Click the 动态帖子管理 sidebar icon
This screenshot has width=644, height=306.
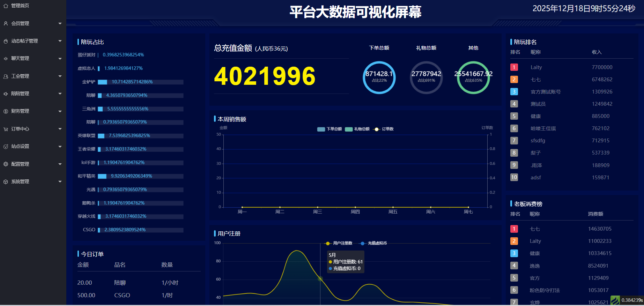coord(6,41)
